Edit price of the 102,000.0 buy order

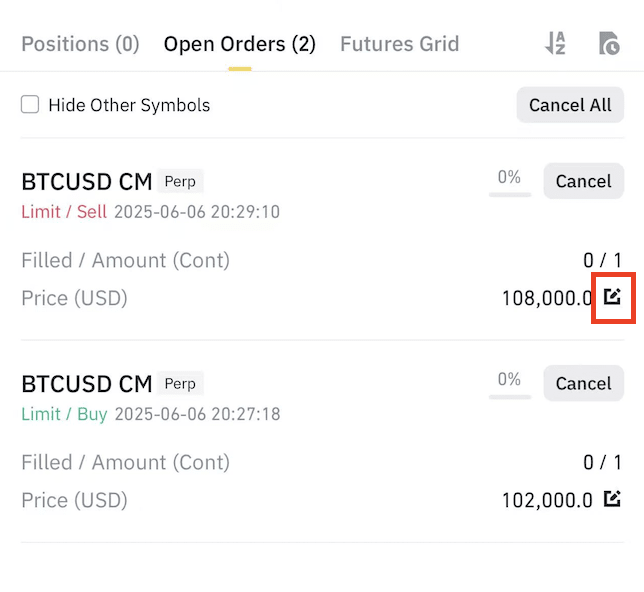coord(613,499)
